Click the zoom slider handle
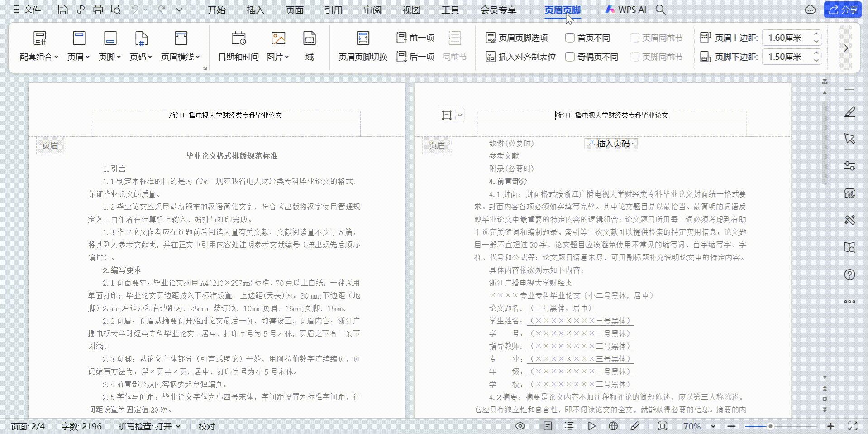This screenshot has width=868, height=434. pos(770,426)
